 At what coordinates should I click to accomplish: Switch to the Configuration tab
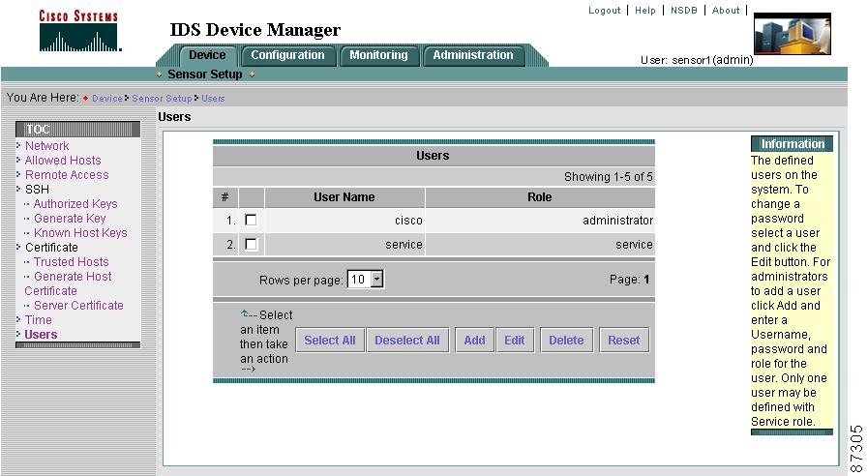click(x=287, y=55)
